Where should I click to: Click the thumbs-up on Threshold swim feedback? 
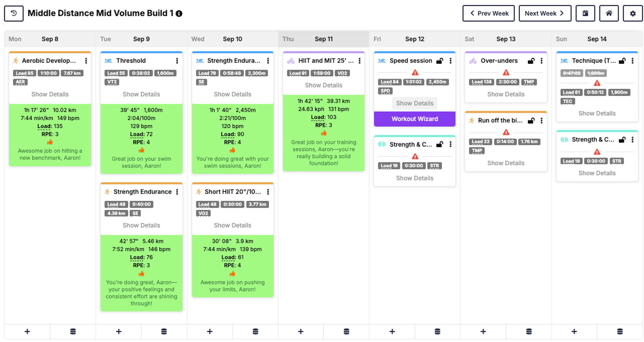[141, 150]
